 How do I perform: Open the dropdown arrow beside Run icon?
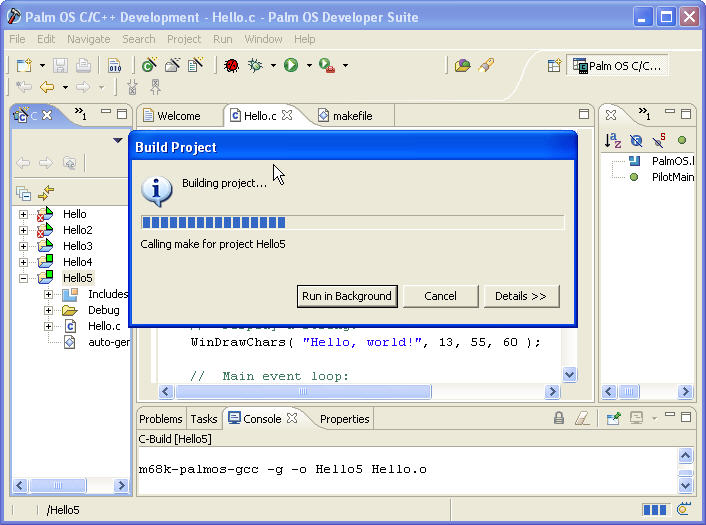[309, 66]
